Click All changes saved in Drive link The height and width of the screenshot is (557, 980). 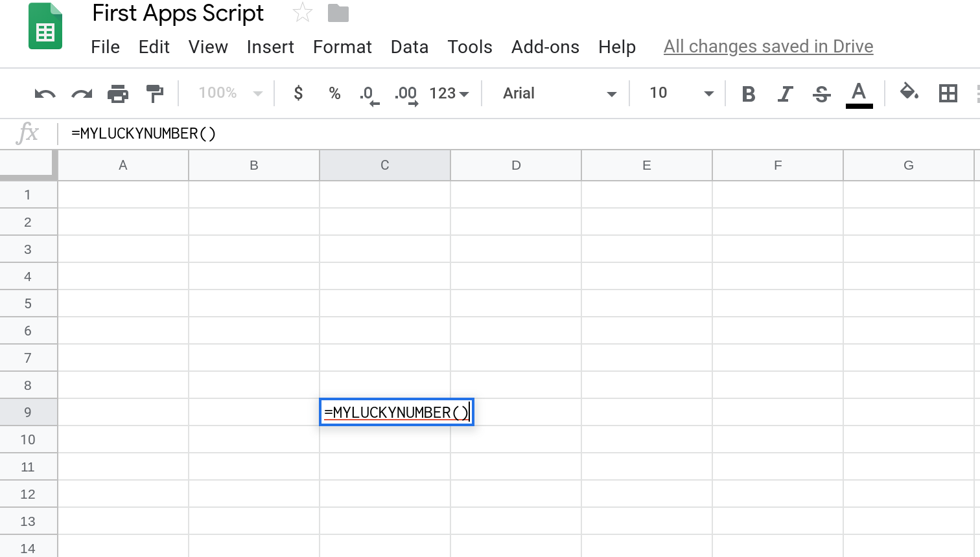click(x=769, y=47)
